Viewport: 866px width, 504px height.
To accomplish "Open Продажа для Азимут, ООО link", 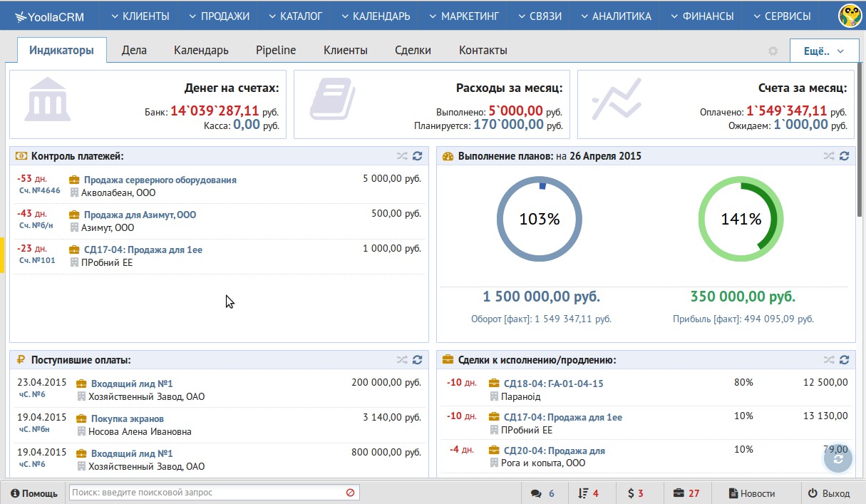I will (140, 215).
